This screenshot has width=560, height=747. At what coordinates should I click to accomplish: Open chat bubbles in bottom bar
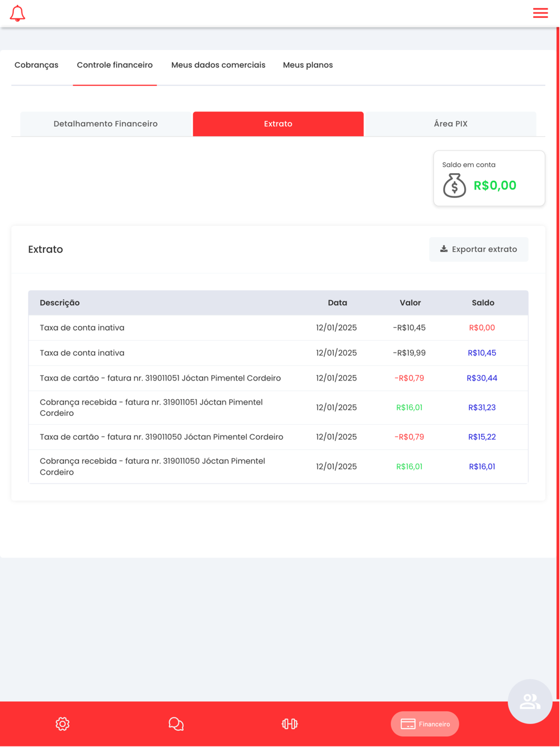tap(176, 724)
